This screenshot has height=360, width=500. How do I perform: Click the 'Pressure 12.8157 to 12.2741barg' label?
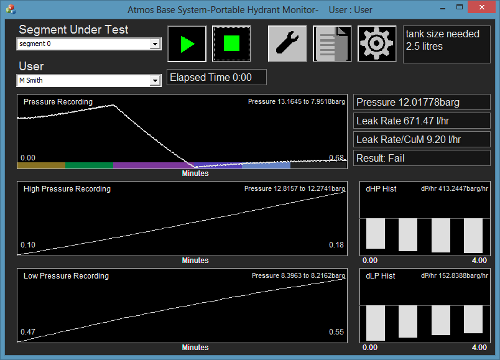click(x=295, y=189)
